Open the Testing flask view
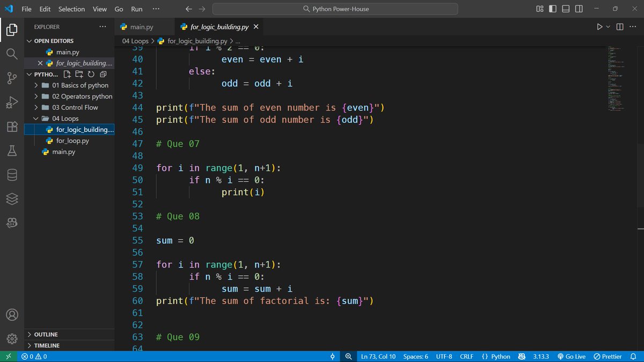This screenshot has height=362, width=644. [x=12, y=151]
